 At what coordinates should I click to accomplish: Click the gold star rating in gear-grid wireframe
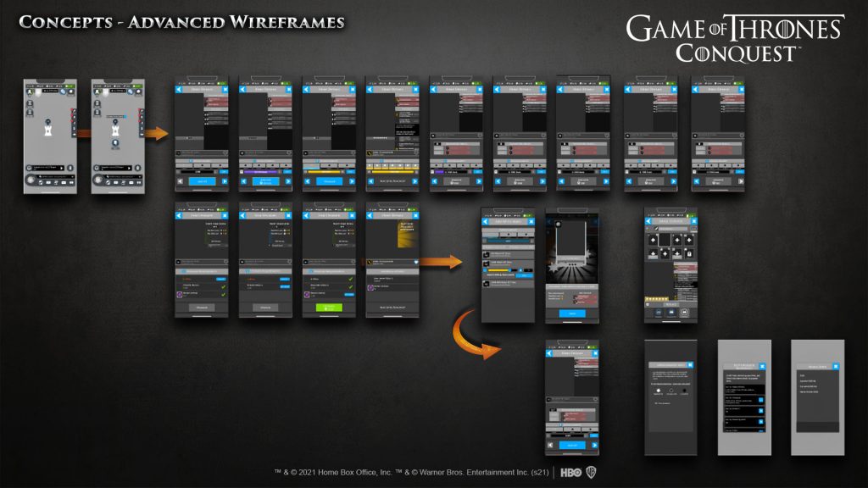[x=657, y=299]
